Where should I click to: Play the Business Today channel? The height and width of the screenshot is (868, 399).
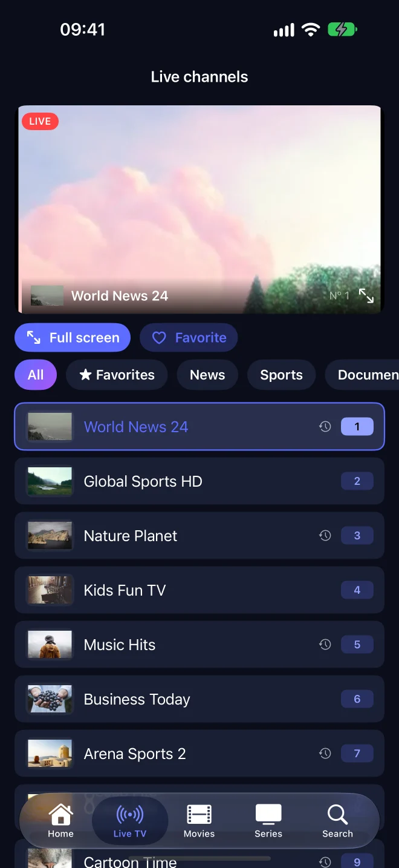click(199, 699)
